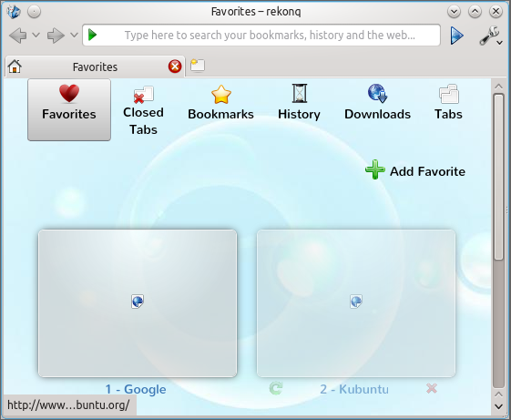This screenshot has width=511, height=420.
Task: Open the Back history dropdown arrow
Action: click(36, 35)
